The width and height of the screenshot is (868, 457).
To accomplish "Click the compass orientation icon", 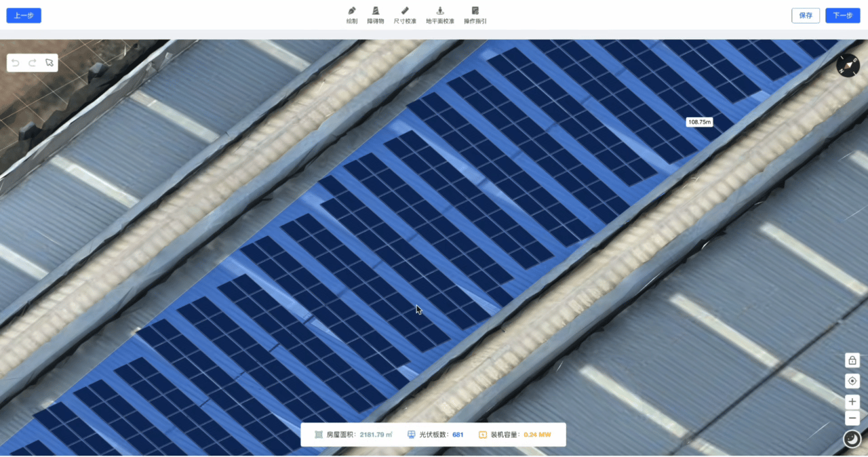I will pos(848,65).
